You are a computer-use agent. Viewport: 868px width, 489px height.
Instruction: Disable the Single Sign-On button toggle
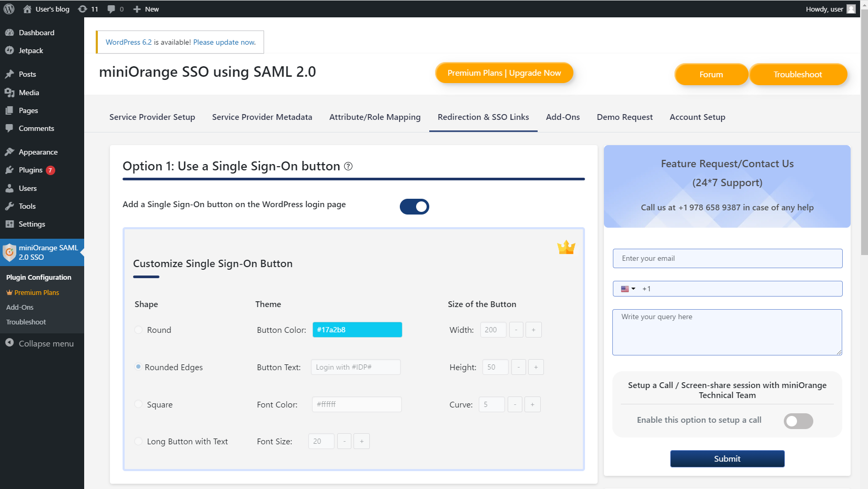point(414,207)
